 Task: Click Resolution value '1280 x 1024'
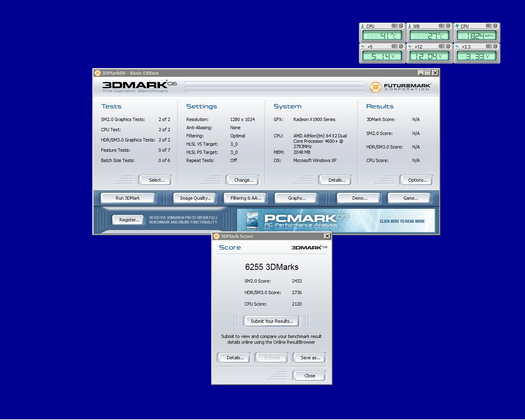click(x=242, y=119)
